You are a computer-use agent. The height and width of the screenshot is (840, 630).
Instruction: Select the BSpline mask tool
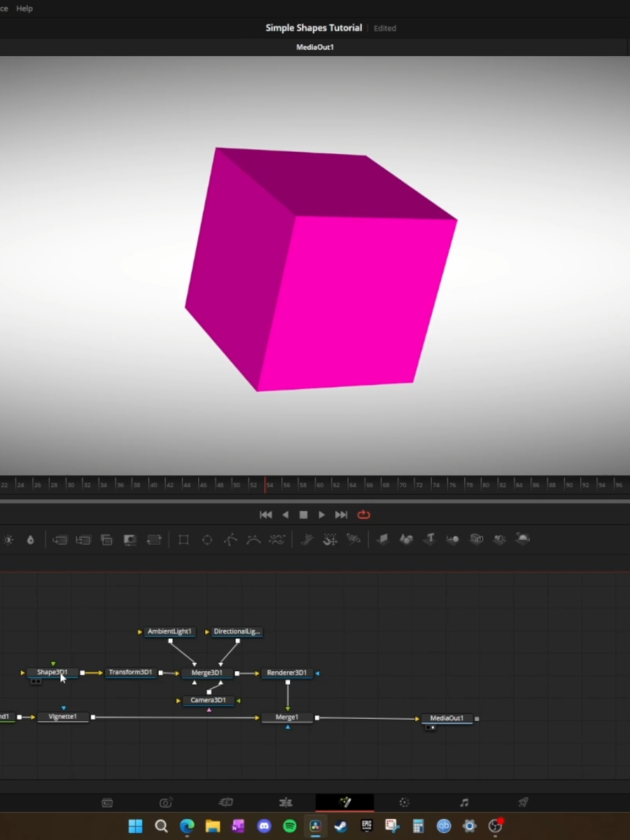[x=253, y=540]
